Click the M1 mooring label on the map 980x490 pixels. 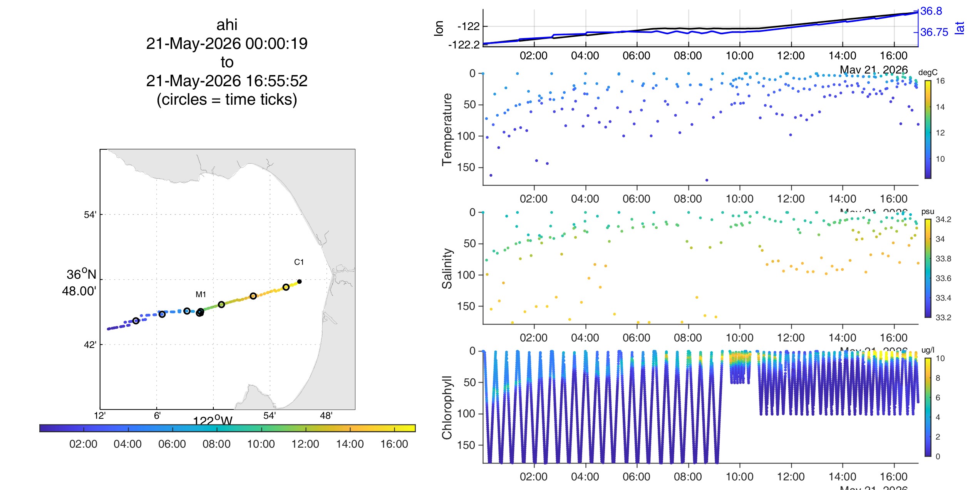[x=201, y=294]
